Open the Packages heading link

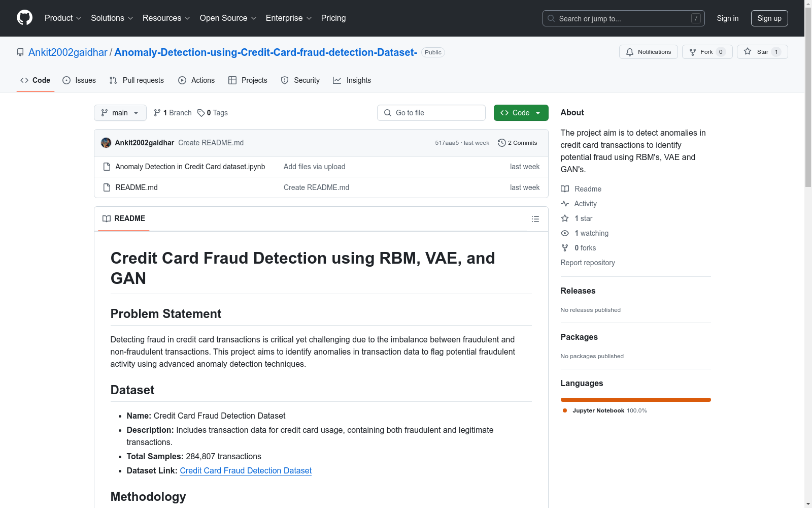coord(579,337)
